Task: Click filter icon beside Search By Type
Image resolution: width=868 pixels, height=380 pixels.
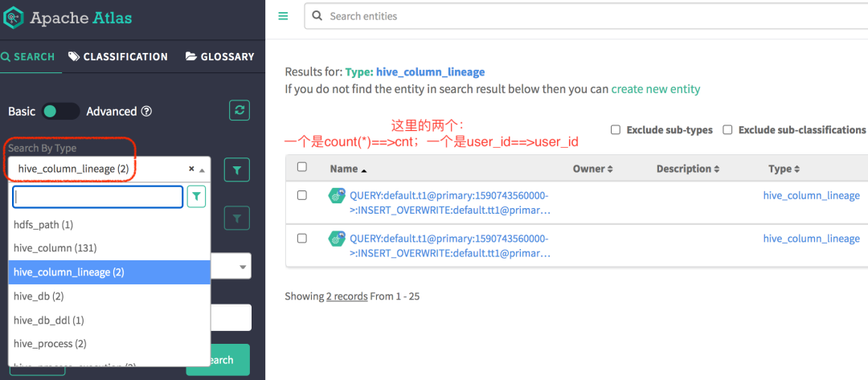Action: coord(237,170)
